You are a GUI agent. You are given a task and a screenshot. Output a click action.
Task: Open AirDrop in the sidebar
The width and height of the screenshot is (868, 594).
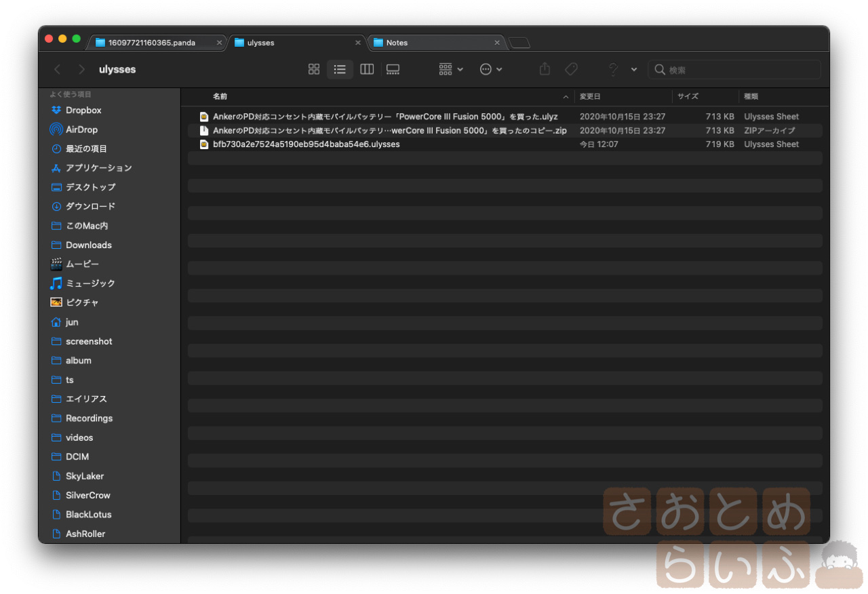point(81,129)
